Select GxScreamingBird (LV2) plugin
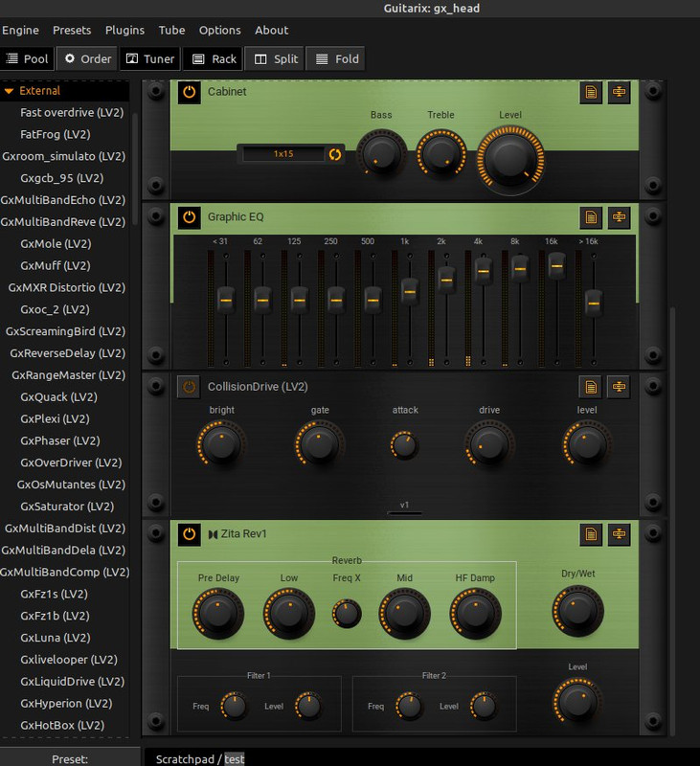 point(65,331)
